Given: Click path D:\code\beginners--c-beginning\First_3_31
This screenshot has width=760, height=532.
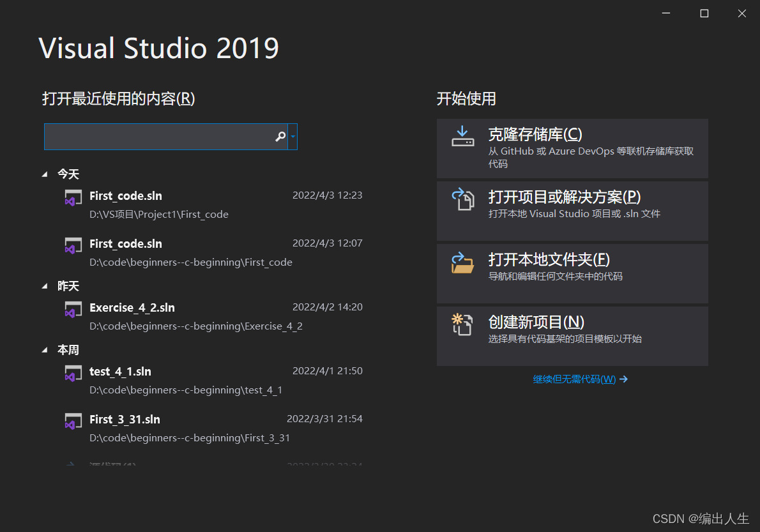Looking at the screenshot, I should coord(190,438).
